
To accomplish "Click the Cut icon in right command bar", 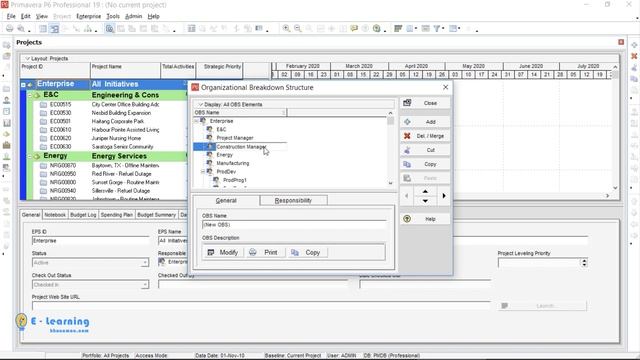I will [x=634, y=68].
